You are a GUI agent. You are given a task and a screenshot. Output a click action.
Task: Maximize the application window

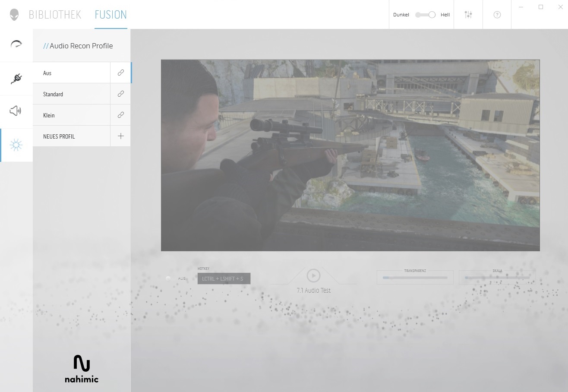(x=541, y=7)
